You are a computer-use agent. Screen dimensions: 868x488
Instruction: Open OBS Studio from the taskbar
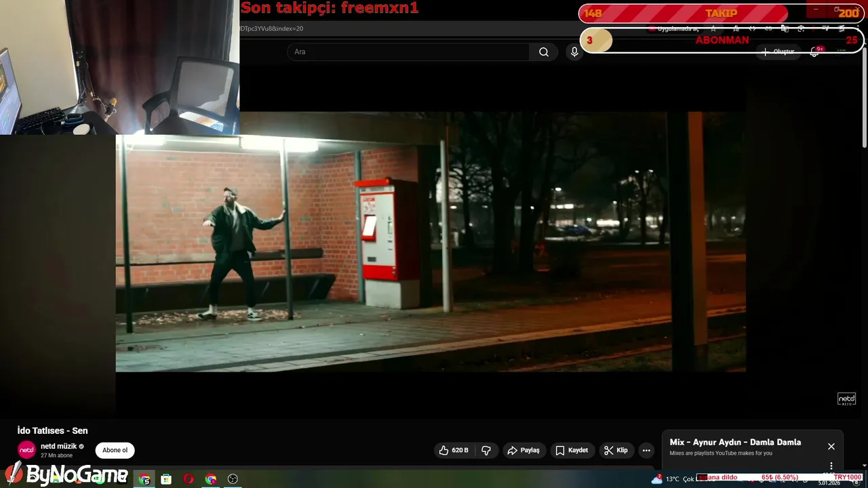tap(233, 479)
